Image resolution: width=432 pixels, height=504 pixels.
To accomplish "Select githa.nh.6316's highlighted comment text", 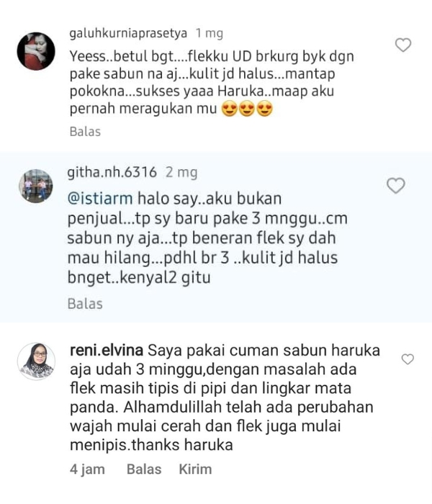I will coord(207,238).
